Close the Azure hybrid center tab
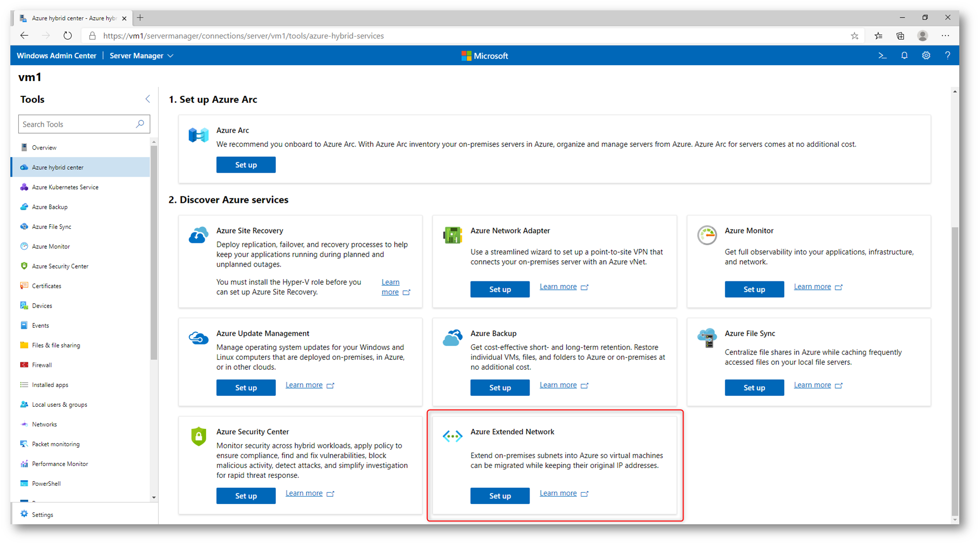 (x=124, y=18)
